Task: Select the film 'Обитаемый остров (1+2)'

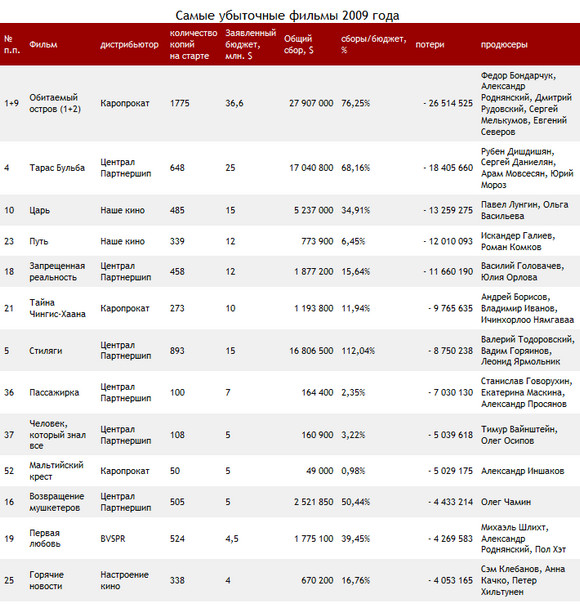Action: [x=55, y=103]
